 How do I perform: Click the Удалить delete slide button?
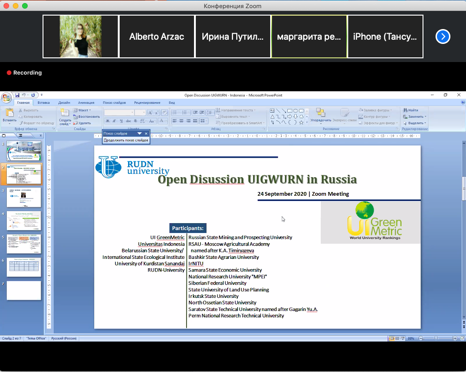pyautogui.click(x=82, y=123)
